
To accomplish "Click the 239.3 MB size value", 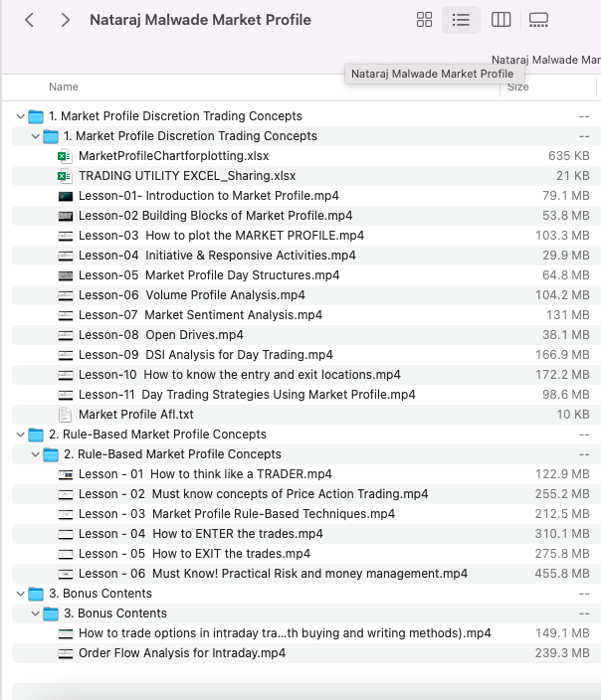I will click(x=562, y=653).
